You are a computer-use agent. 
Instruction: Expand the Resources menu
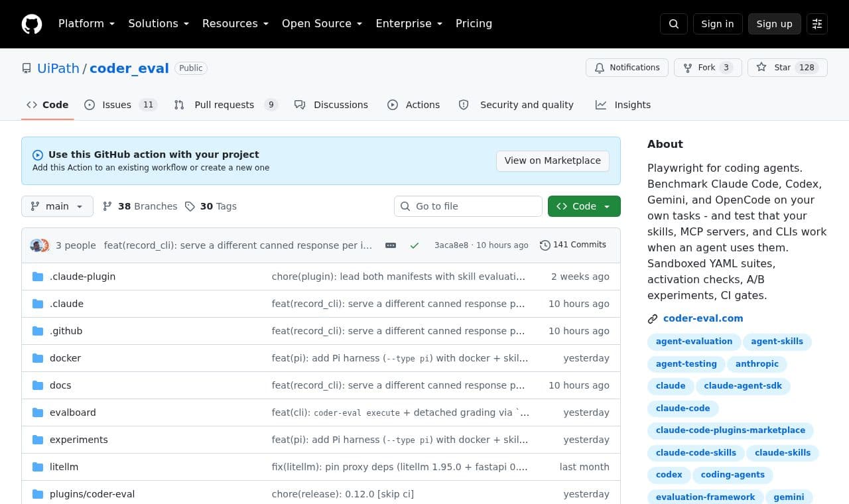coord(235,24)
